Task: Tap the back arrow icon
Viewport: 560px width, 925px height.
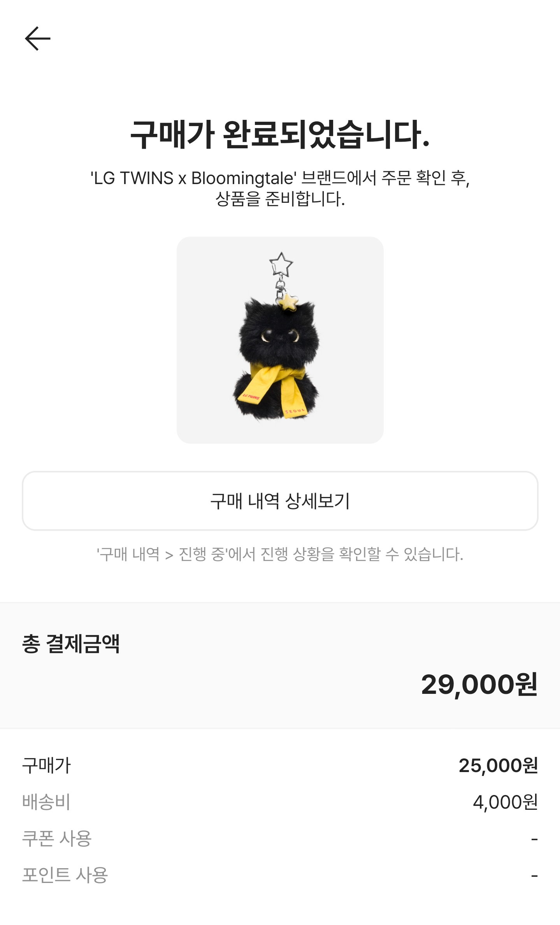Action: 38,39
